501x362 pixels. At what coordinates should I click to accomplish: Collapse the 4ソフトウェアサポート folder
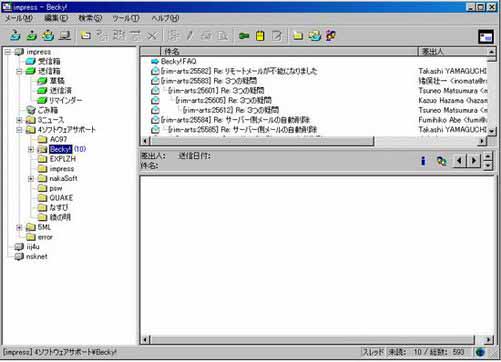[x=19, y=130]
